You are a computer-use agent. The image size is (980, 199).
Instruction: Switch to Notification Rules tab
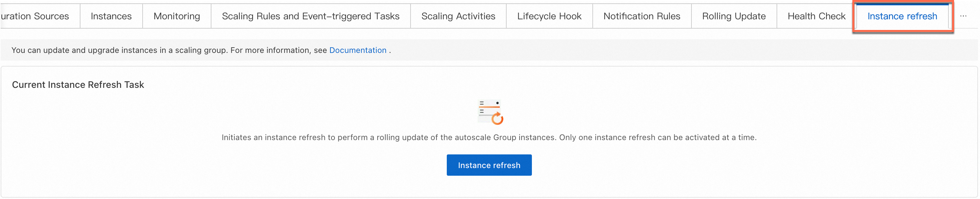[x=641, y=16]
